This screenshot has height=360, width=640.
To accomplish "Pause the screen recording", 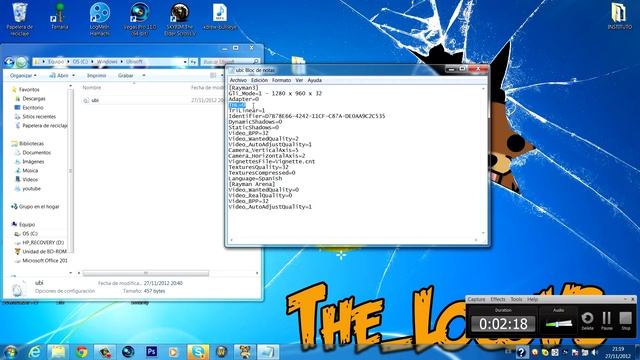I will click(607, 320).
